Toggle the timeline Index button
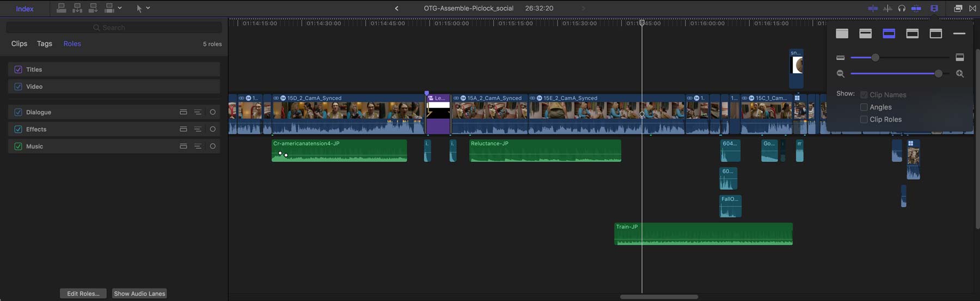980x301 pixels. [24, 9]
